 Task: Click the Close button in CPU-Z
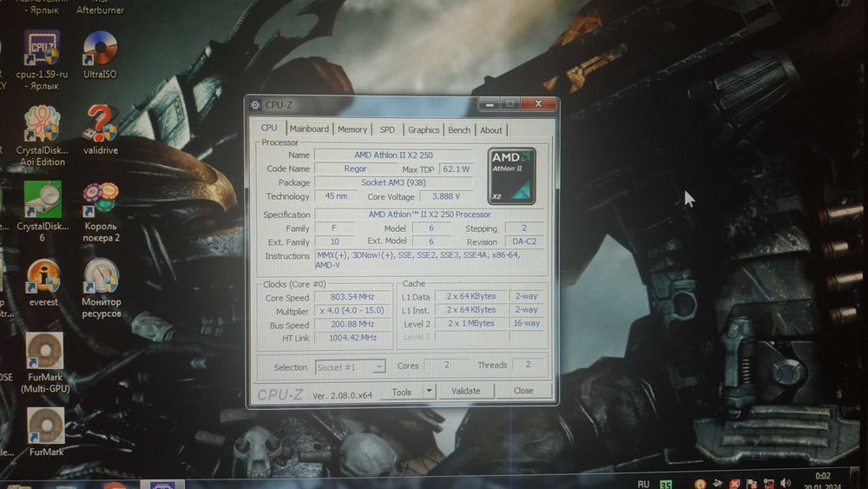[x=523, y=391]
